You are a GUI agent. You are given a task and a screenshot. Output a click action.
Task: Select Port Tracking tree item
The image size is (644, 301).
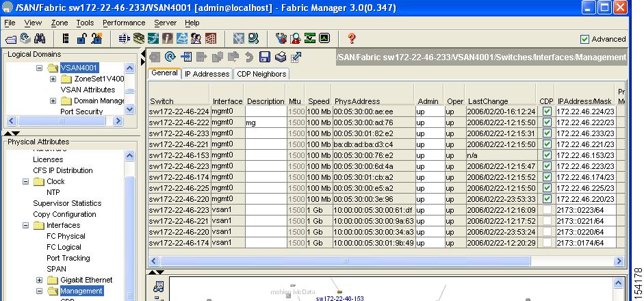coord(68,258)
